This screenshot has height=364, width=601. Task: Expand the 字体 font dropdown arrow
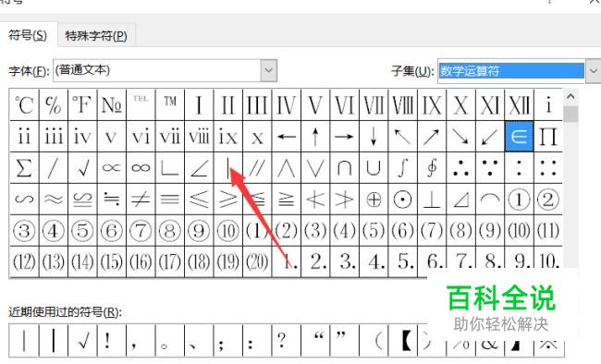click(x=269, y=70)
